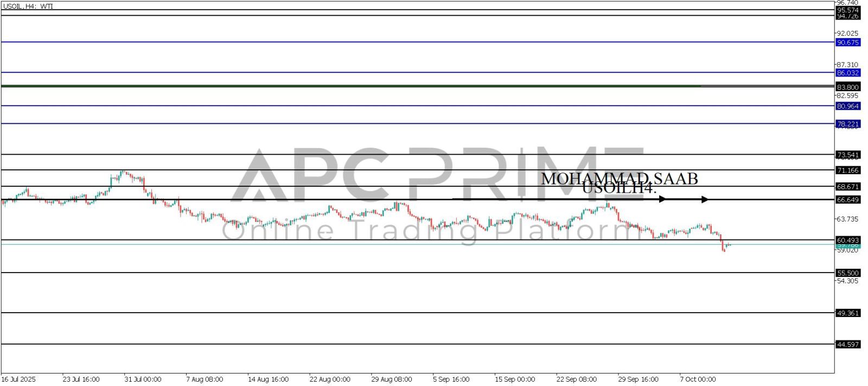Select the 66.649 price label
The width and height of the screenshot is (868, 386).
tap(847, 200)
